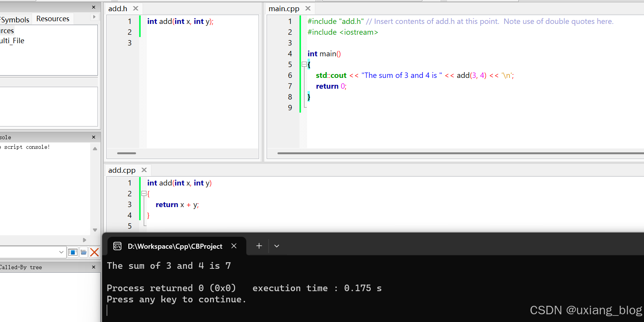Click the main.cpp horizontal scrollbar thumb
This screenshot has height=322, width=644.
coord(461,153)
